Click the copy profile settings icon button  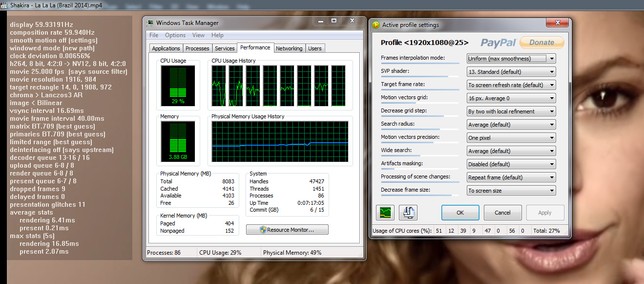408,213
